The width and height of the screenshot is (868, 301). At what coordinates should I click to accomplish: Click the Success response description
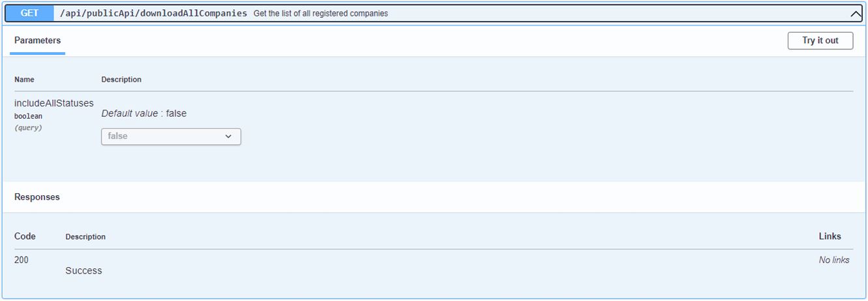click(83, 271)
